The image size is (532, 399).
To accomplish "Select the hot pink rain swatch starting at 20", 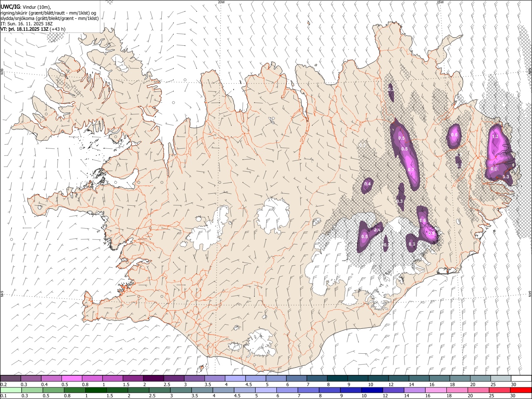I will 478,390.
